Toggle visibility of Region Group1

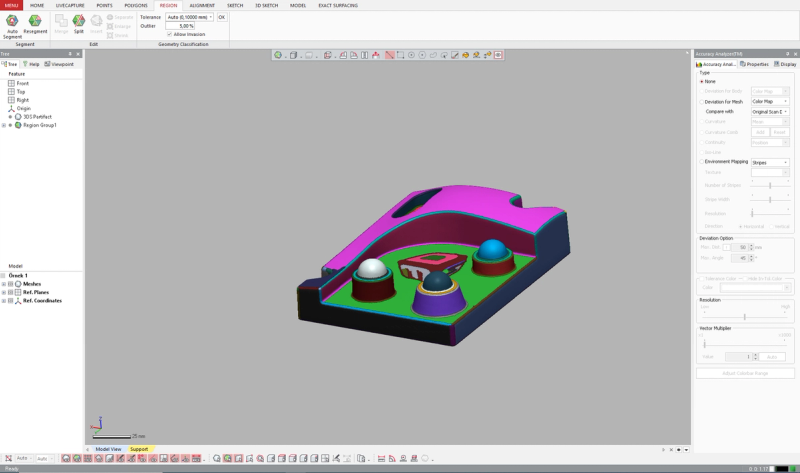coord(10,125)
